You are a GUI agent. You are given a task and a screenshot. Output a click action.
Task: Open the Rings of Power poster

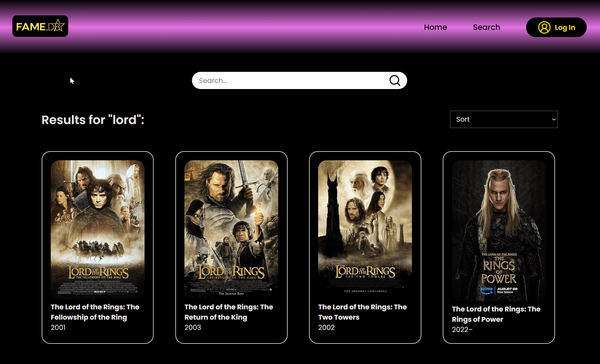(499, 231)
